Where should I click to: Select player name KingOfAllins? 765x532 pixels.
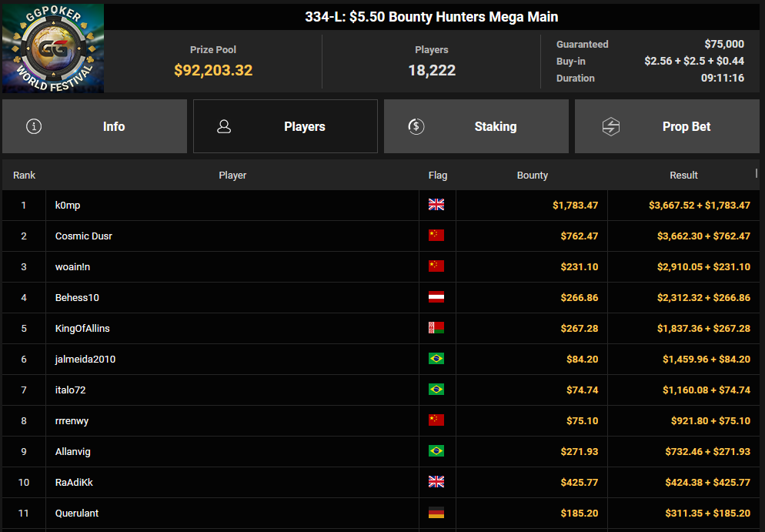tap(82, 328)
